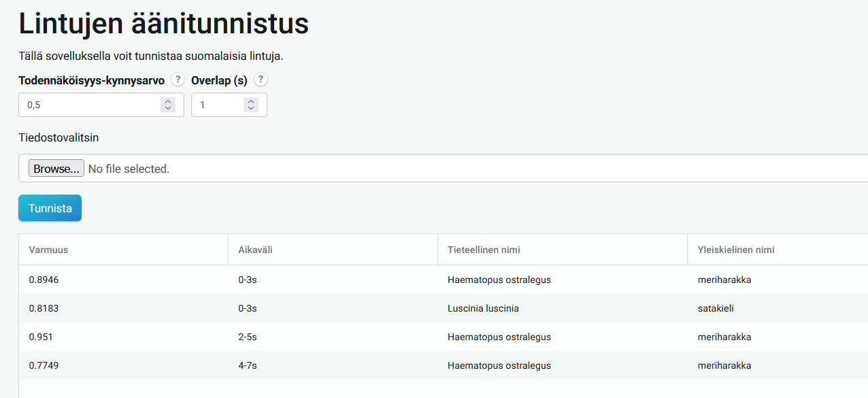Image resolution: width=868 pixels, height=398 pixels.
Task: Click the Luscinia luscinia scientific name
Action: (483, 308)
